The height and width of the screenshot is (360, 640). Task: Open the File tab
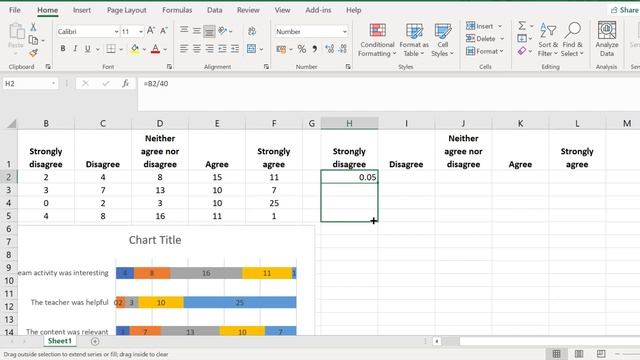click(15, 10)
